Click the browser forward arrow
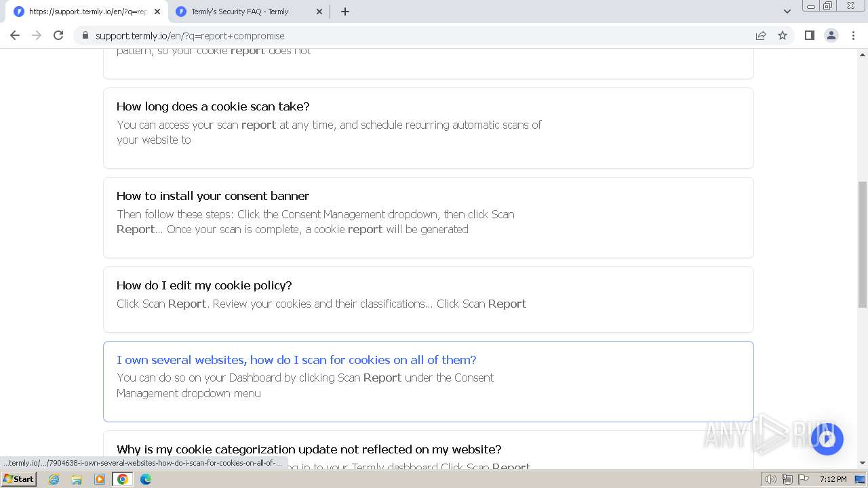 pos(37,35)
